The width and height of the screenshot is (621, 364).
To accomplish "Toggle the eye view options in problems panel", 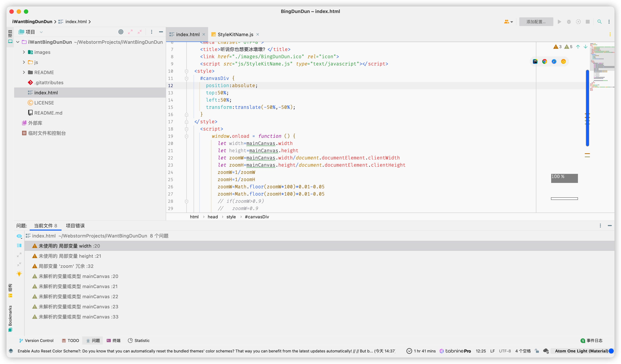I will [19, 236].
